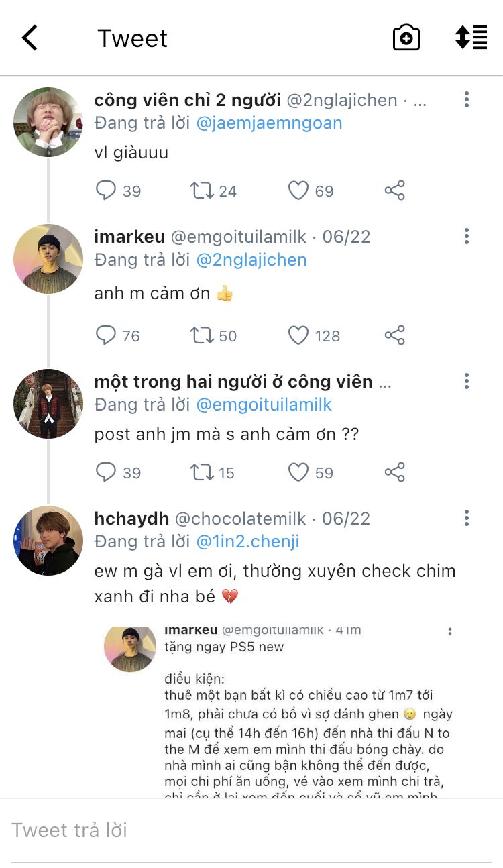Screen dimensions: 503x868
Task: Go back using the top-left arrow
Action: (x=30, y=38)
